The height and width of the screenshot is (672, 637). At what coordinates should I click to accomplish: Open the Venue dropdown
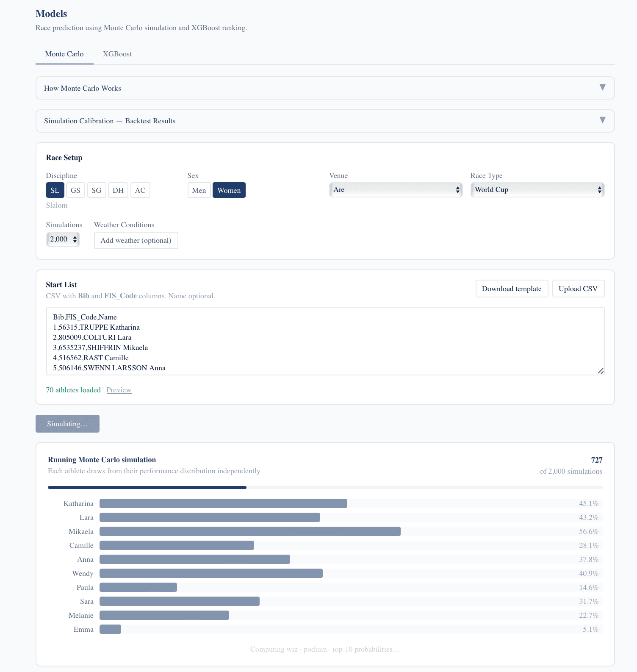[396, 190]
